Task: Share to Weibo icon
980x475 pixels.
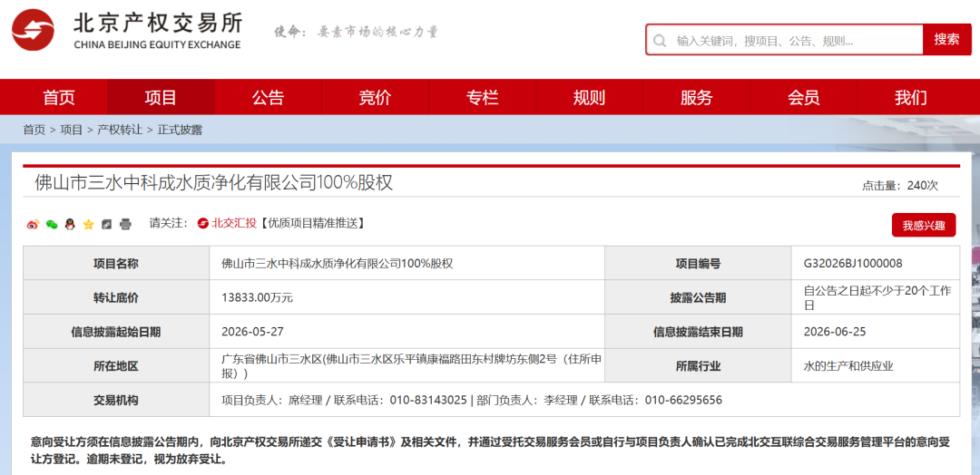Action: point(34,224)
